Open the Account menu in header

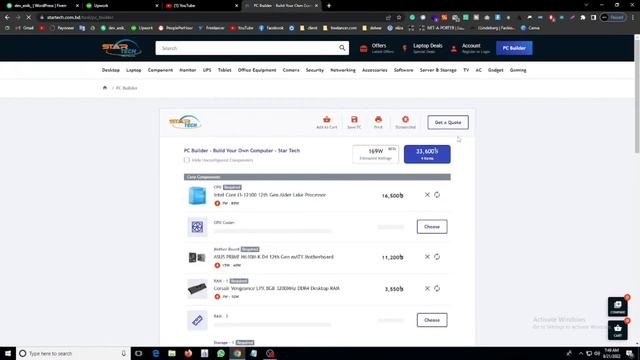point(471,48)
